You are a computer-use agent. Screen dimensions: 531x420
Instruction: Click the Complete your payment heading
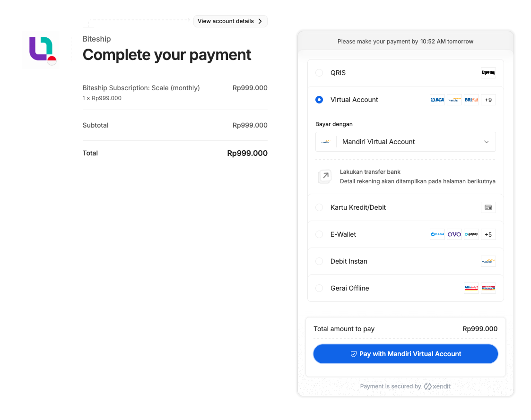167,55
